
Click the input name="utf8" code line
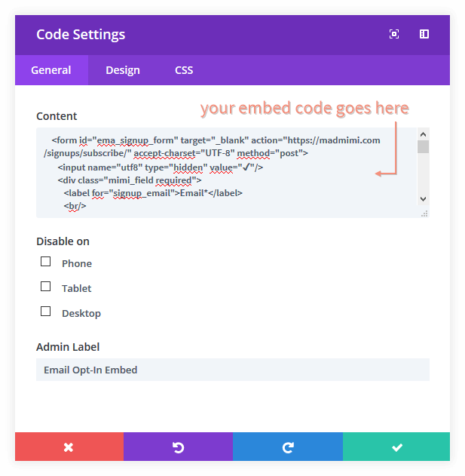161,167
